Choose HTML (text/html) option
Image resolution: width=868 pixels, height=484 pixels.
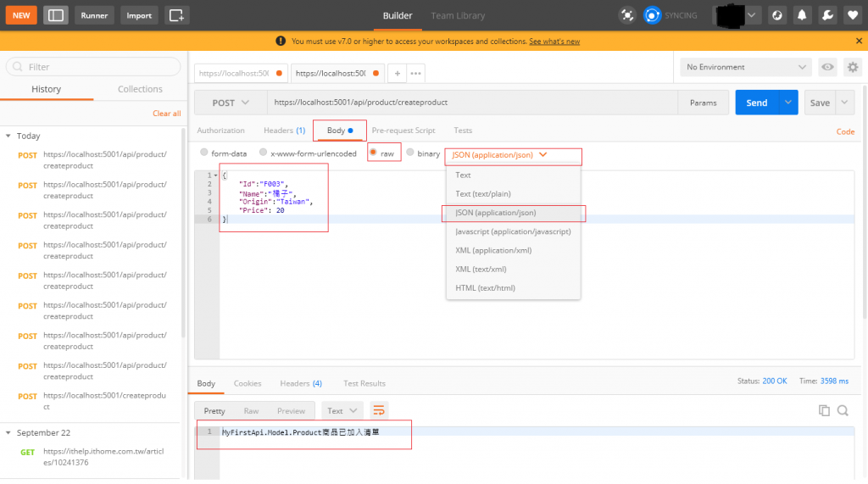point(513,288)
